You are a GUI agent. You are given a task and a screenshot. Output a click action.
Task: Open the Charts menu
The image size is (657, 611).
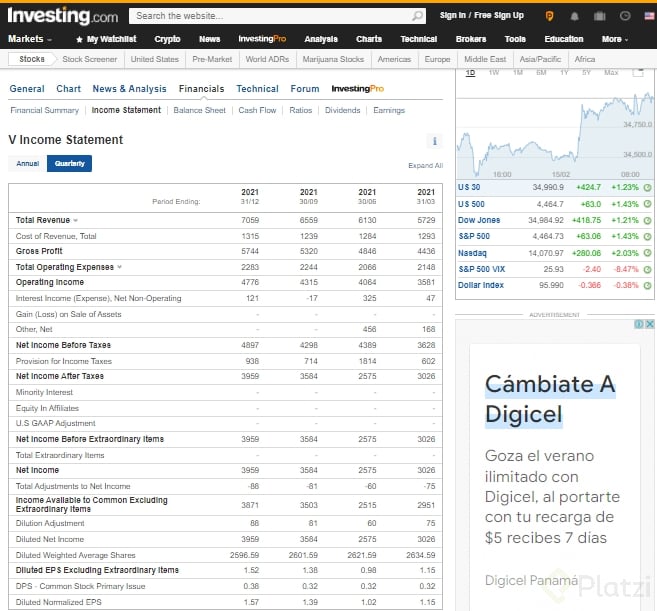(369, 39)
